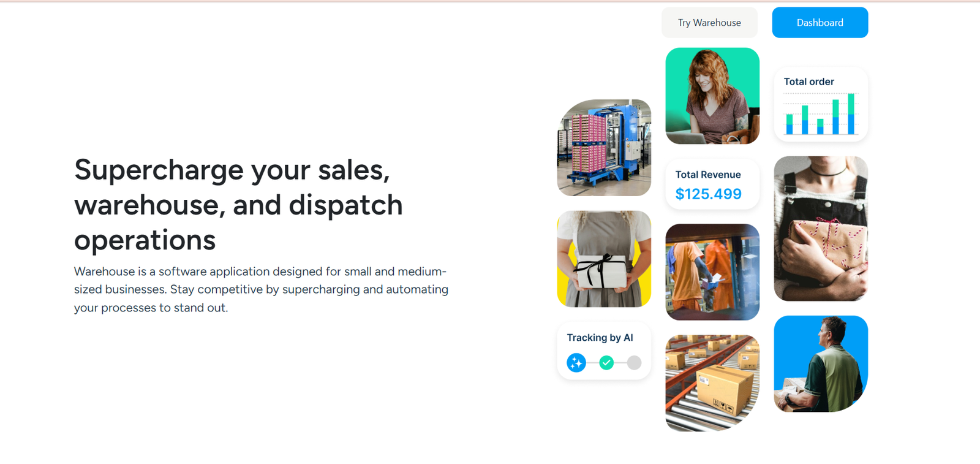Open the workers in orange uniforms photo
Screen dimensions: 980x464
[712, 272]
